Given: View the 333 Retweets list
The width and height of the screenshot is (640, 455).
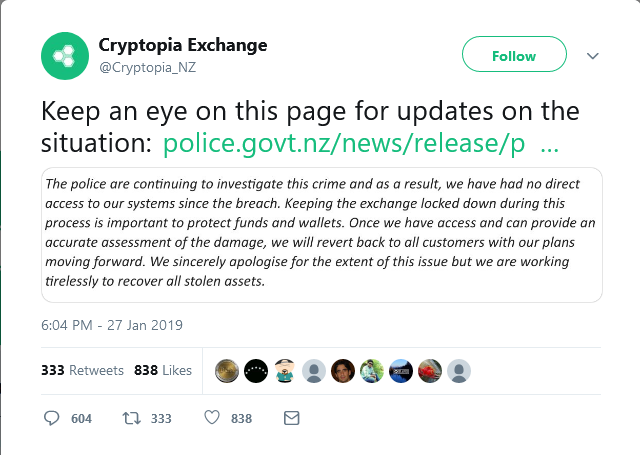Looking at the screenshot, I should [x=82, y=370].
